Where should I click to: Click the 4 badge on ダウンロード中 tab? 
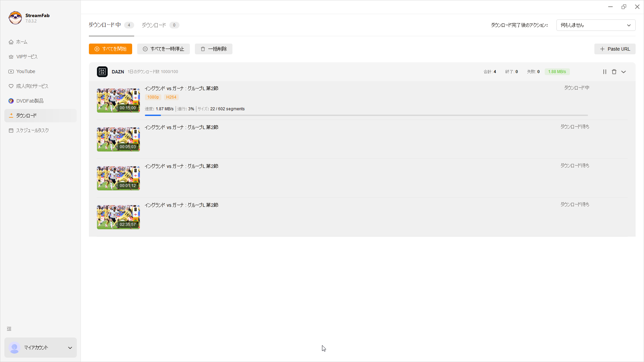coord(129,25)
